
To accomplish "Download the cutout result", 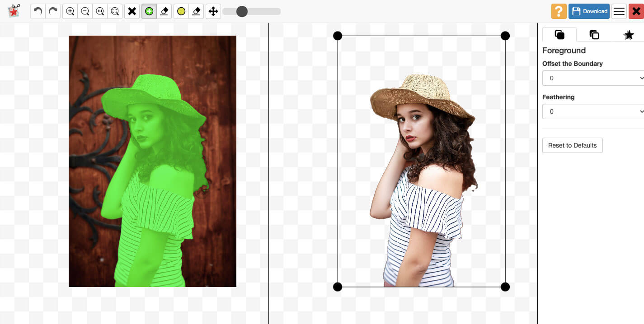I will click(589, 11).
